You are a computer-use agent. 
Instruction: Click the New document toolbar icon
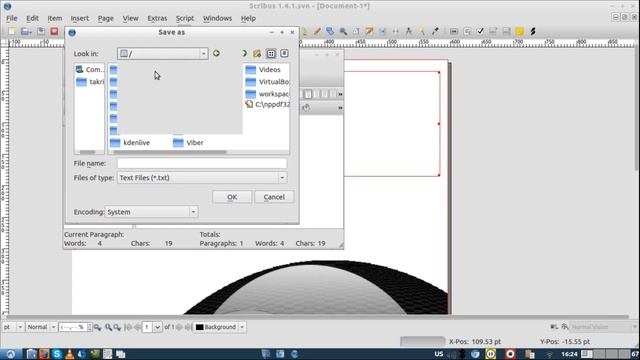12,31
